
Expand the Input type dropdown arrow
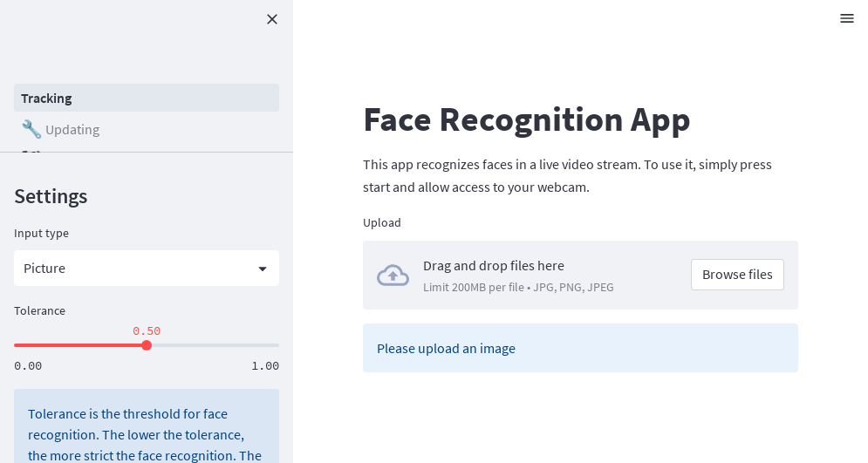point(263,269)
